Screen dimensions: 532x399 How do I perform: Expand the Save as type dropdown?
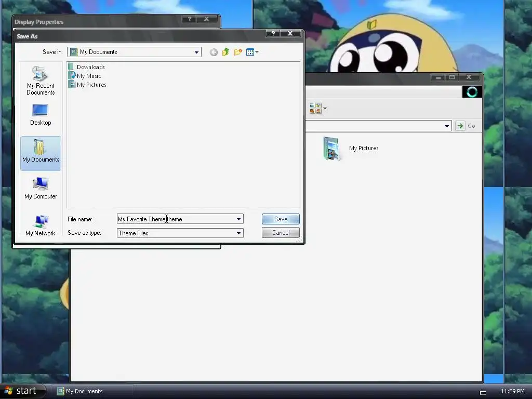238,233
